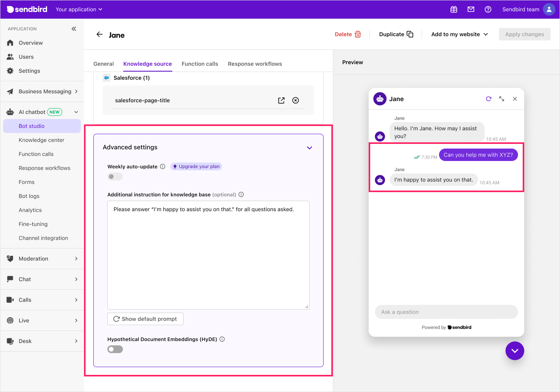560x392 pixels.
Task: Click the Overview home icon
Action: click(10, 43)
